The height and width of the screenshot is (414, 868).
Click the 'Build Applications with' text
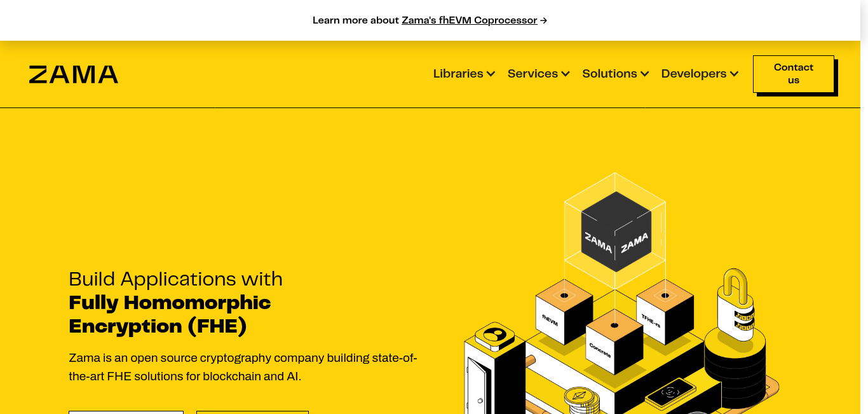coord(176,279)
